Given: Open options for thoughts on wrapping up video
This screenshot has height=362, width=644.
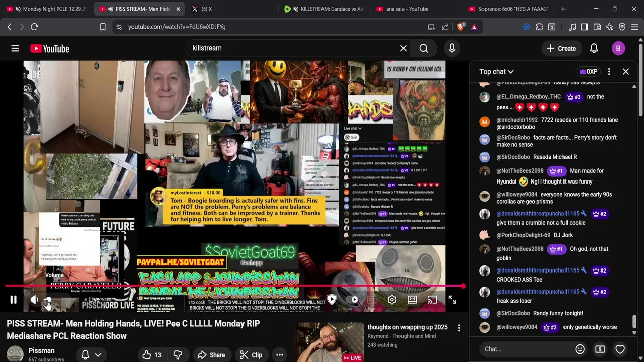Looking at the screenshot, I should 459,328.
